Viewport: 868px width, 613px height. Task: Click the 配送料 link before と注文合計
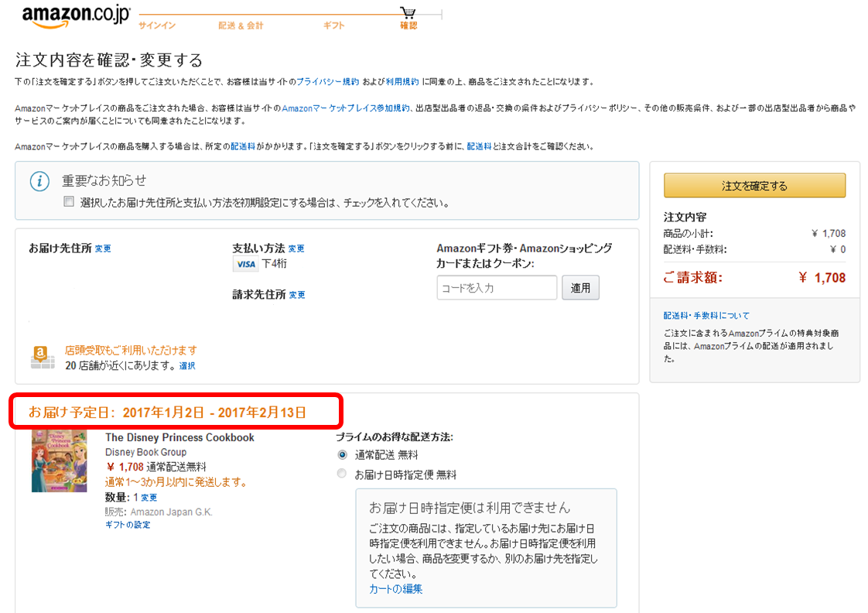pyautogui.click(x=479, y=146)
